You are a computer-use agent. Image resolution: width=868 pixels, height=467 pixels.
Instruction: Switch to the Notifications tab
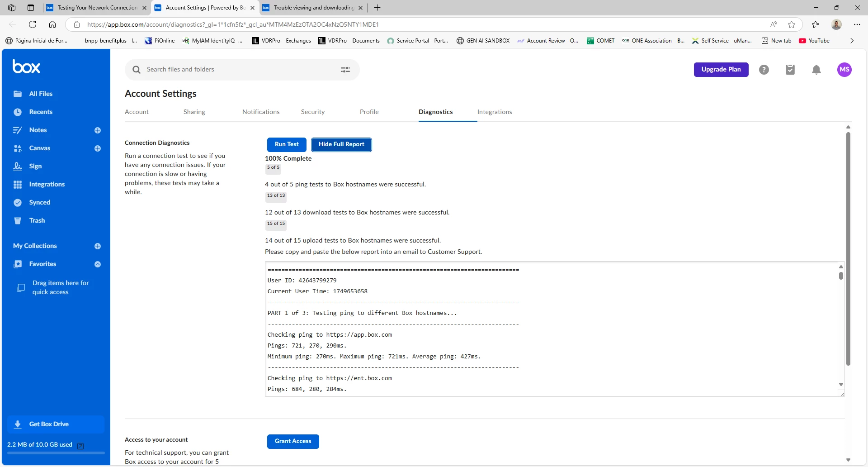(x=261, y=112)
